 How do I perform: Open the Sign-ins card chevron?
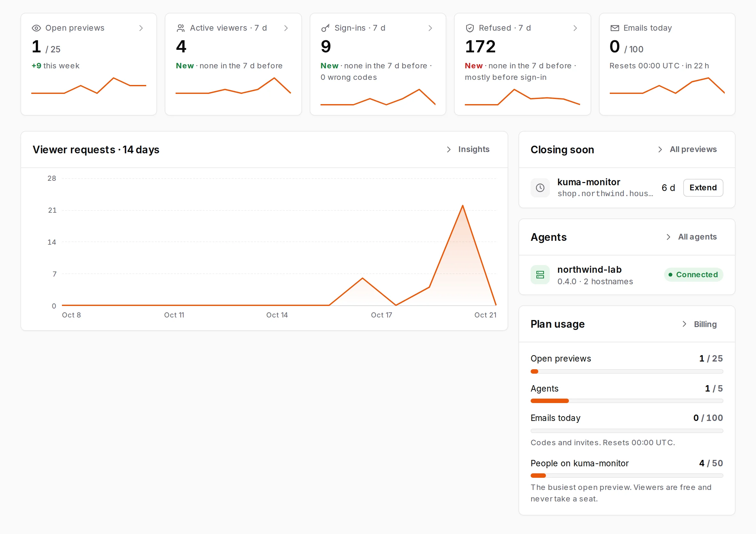(x=430, y=28)
